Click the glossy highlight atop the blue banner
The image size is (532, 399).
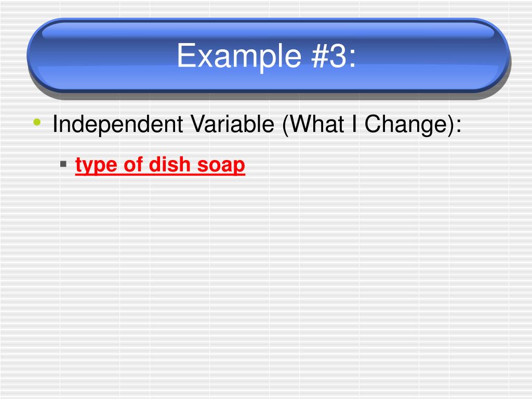click(x=268, y=31)
